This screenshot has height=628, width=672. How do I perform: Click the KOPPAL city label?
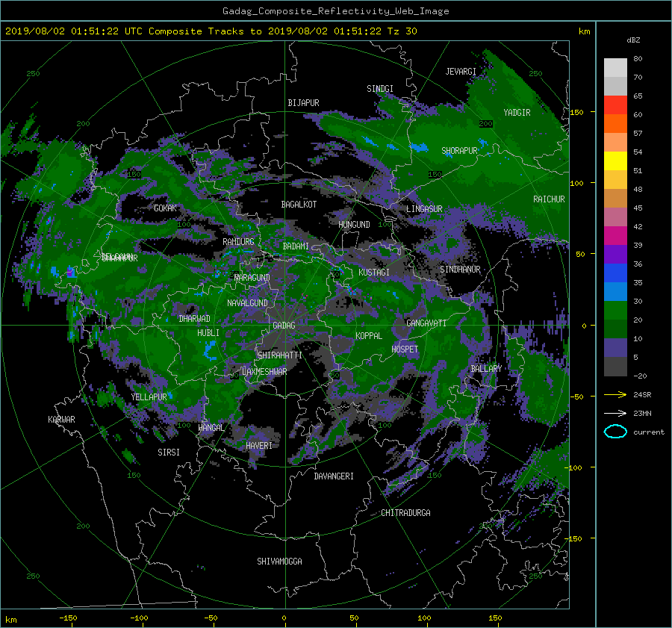[369, 336]
